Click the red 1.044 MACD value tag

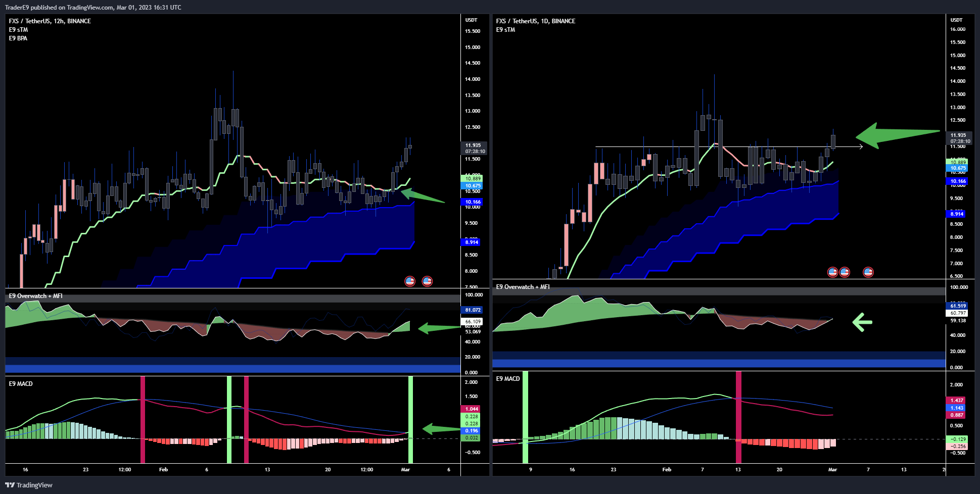(x=471, y=409)
